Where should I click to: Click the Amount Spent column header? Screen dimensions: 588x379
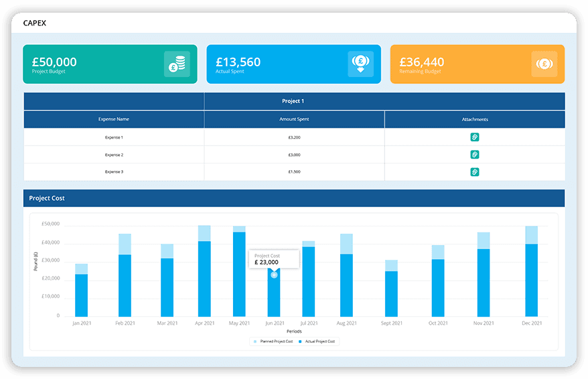295,119
